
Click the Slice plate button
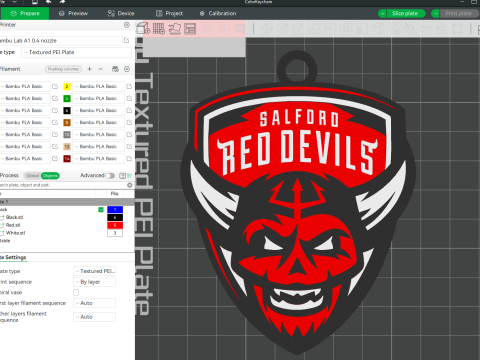click(406, 13)
